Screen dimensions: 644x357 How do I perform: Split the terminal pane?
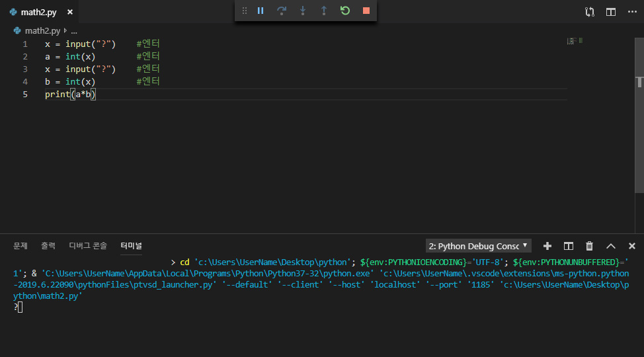pyautogui.click(x=569, y=246)
